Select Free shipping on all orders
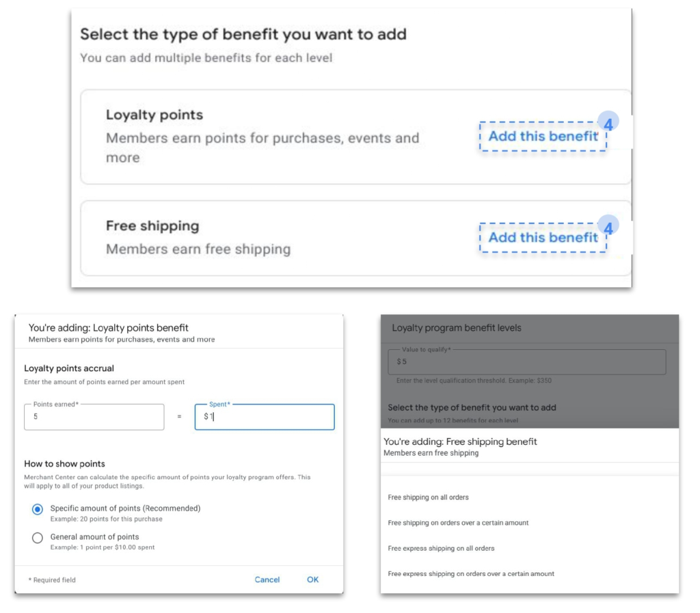Screen dimensions: 700x613 click(x=429, y=498)
